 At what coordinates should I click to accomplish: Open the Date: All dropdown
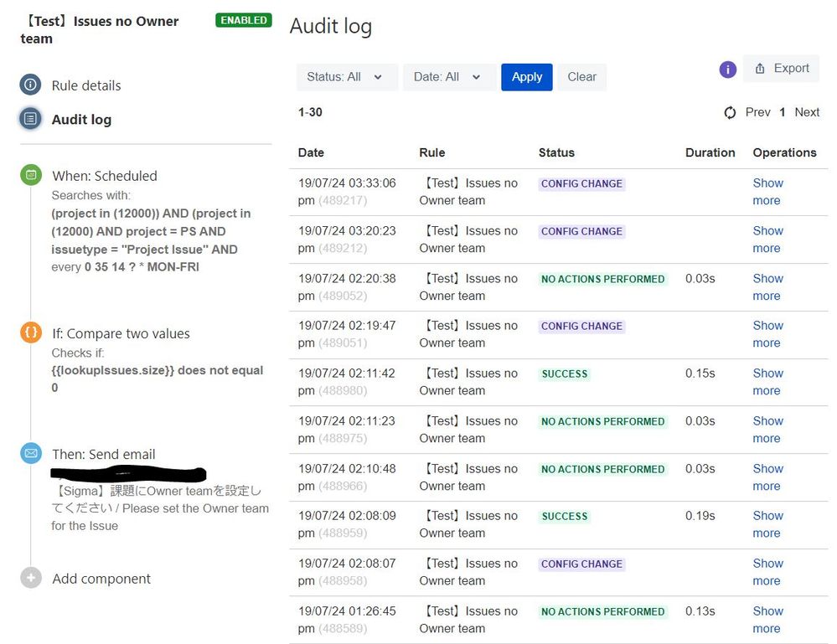449,77
